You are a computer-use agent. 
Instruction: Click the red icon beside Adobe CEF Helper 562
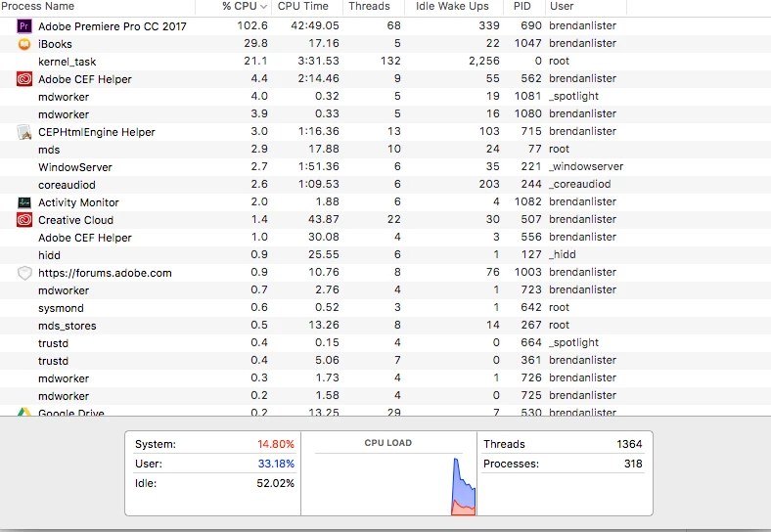coord(24,78)
